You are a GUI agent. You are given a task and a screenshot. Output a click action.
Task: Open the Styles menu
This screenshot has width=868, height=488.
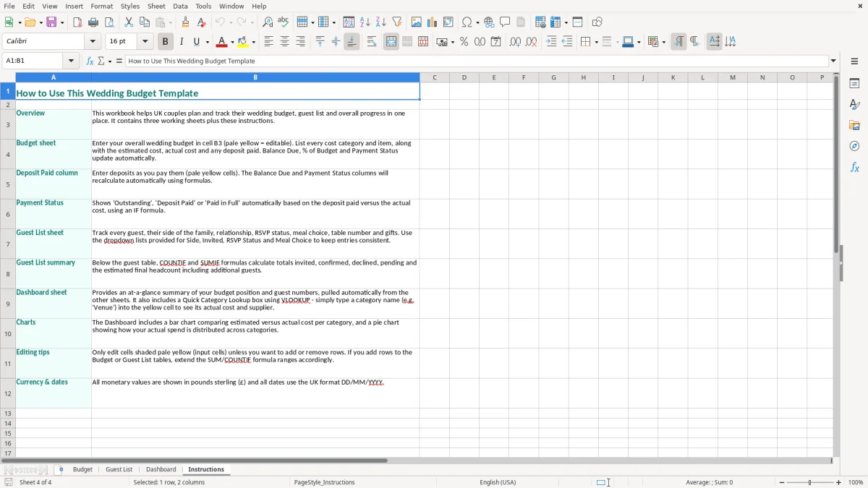pos(130,6)
